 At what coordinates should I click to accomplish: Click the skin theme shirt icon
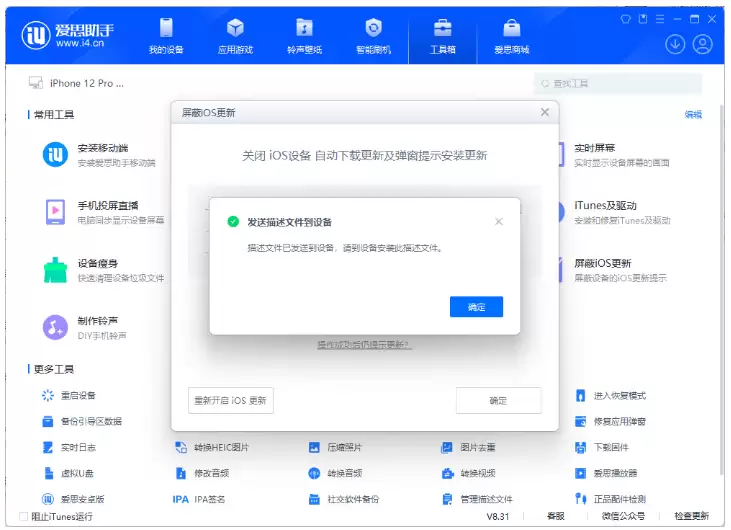click(625, 19)
